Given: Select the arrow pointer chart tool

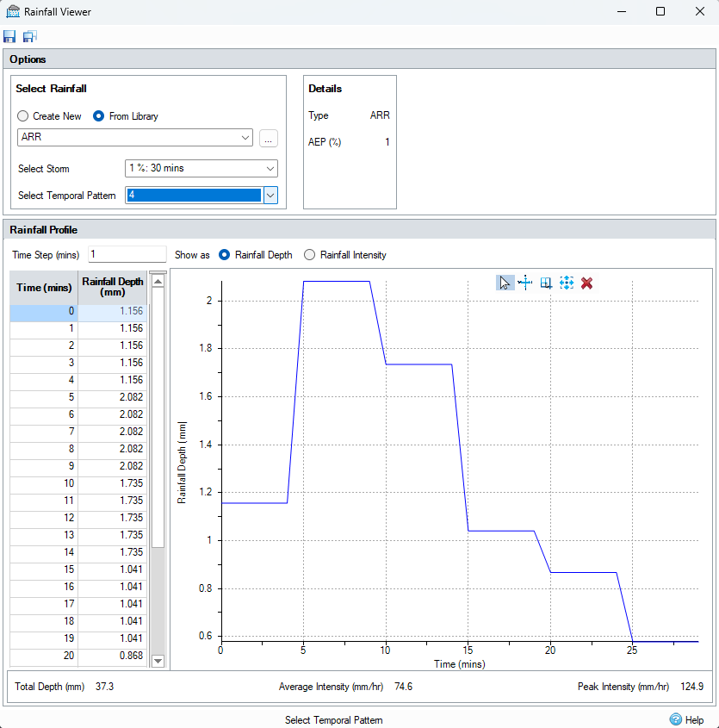Looking at the screenshot, I should pos(505,283).
